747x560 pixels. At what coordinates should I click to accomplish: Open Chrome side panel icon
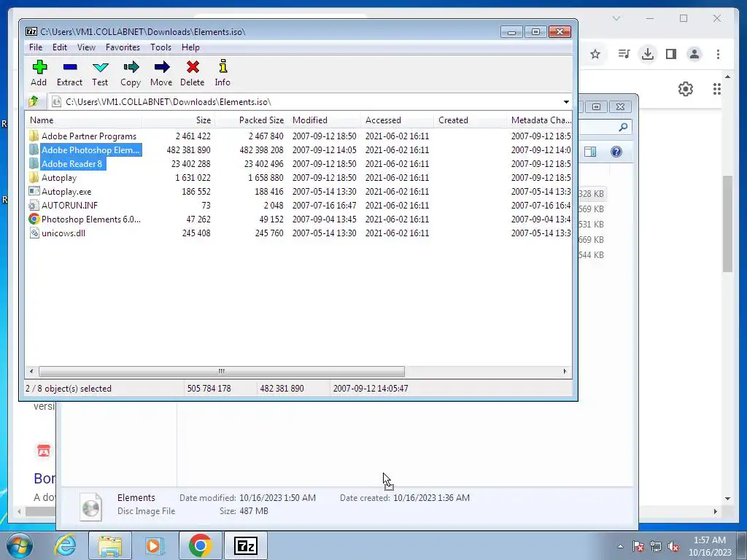671,54
